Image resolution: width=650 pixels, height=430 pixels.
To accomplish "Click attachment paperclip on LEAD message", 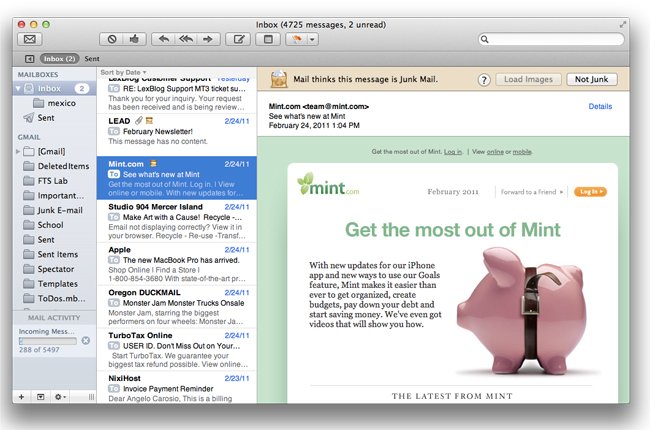I will 138,121.
